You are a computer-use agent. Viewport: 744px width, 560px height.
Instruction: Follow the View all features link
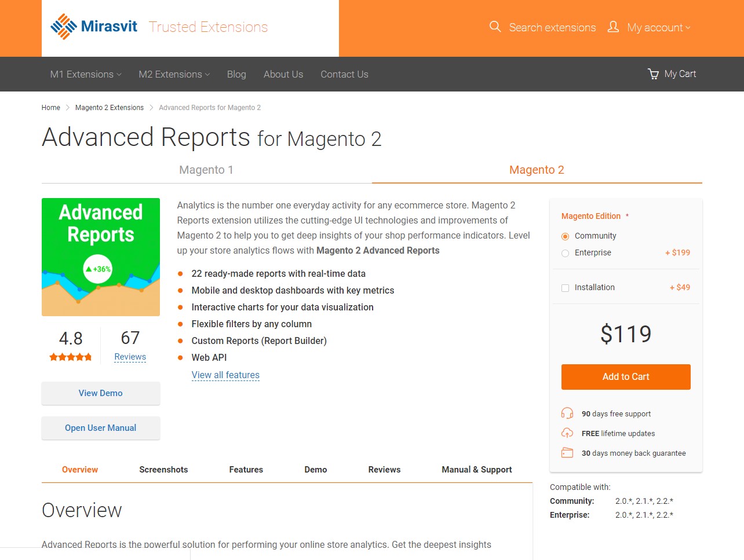click(225, 375)
